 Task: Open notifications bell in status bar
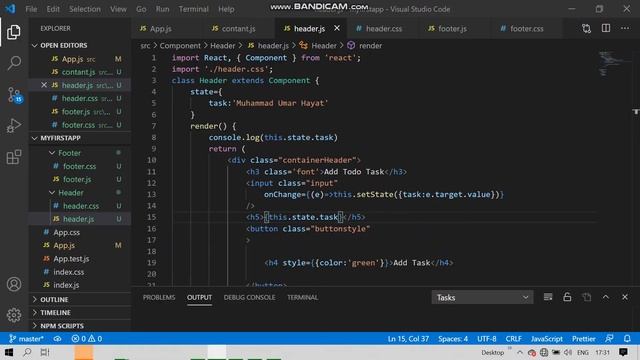[x=627, y=339]
